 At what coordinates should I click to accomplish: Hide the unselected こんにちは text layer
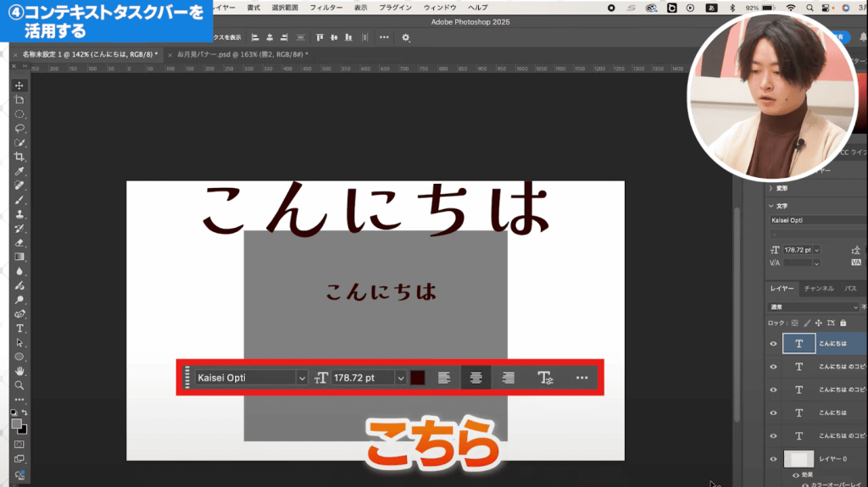[773, 412]
